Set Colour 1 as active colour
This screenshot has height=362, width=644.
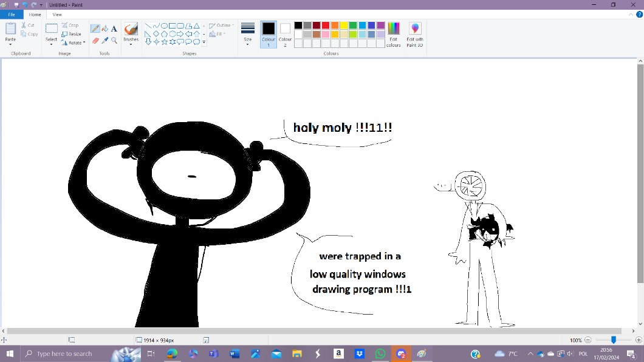click(x=269, y=35)
